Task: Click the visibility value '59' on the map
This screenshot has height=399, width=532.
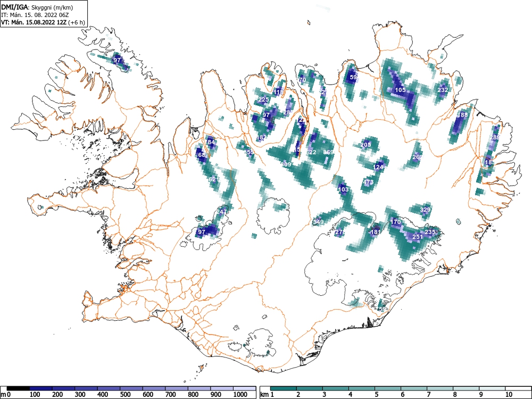Action: point(353,77)
